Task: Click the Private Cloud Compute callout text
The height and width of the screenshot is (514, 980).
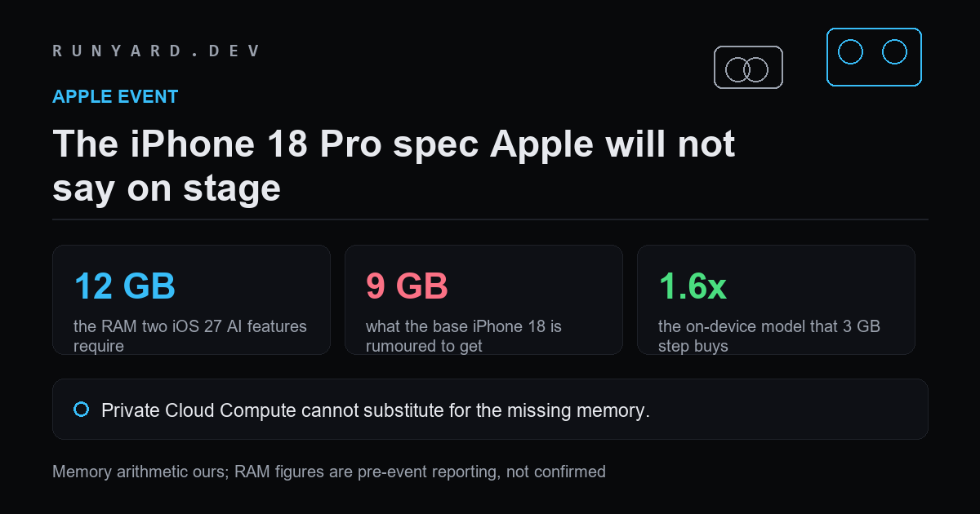Action: tap(376, 410)
